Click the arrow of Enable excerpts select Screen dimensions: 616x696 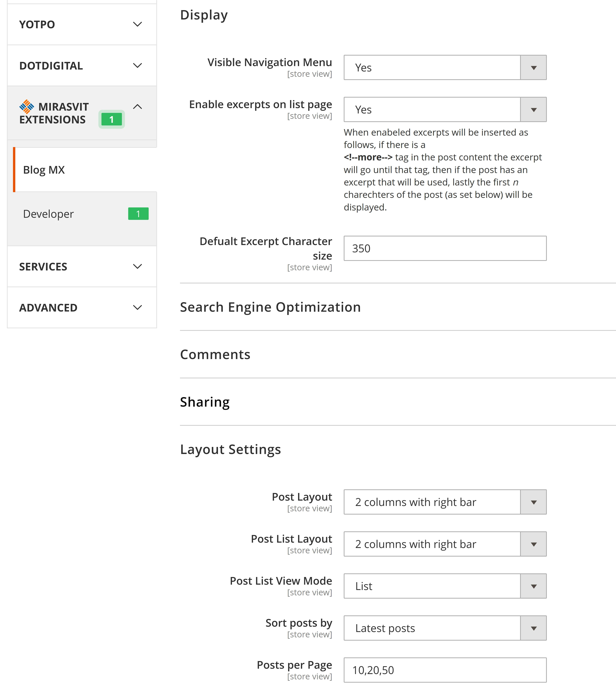click(533, 110)
